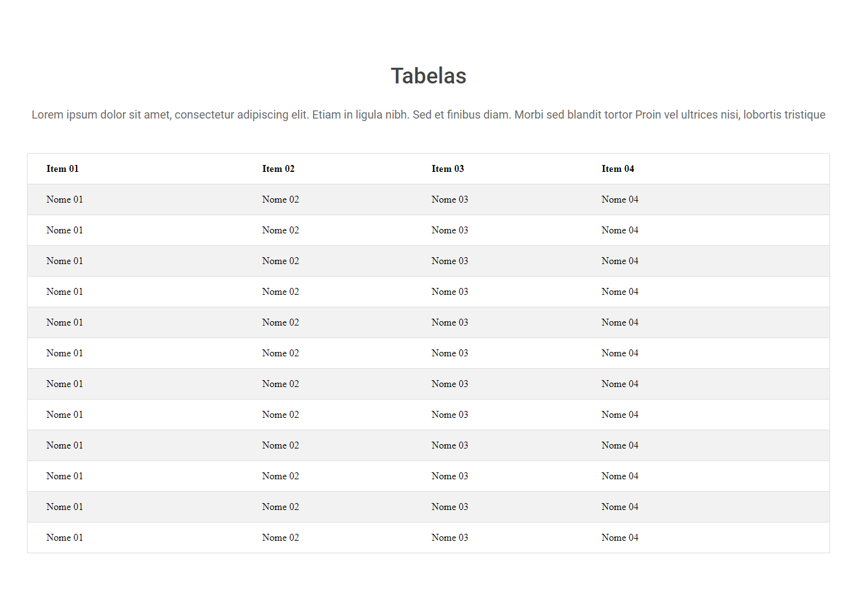Click Nome 04 in the last row
Screen dimensions: 857x616
point(620,538)
